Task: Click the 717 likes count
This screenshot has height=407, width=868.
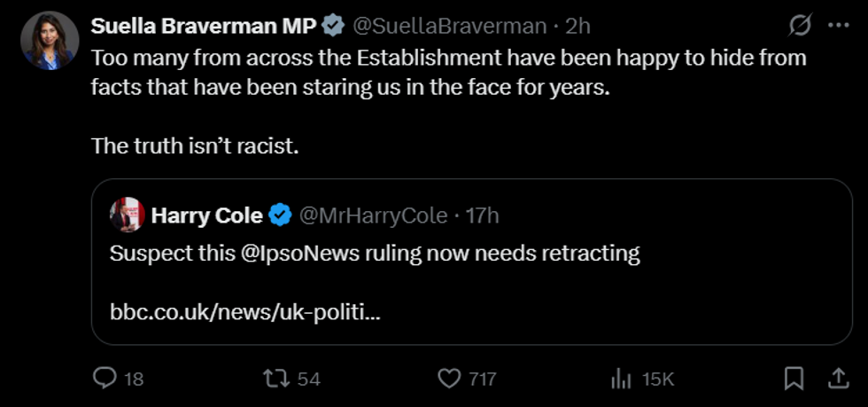Action: [482, 379]
